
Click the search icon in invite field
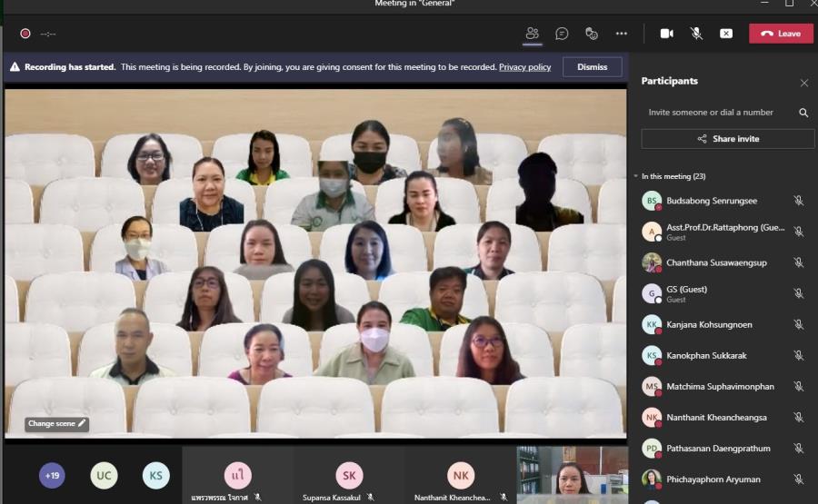coord(803,113)
